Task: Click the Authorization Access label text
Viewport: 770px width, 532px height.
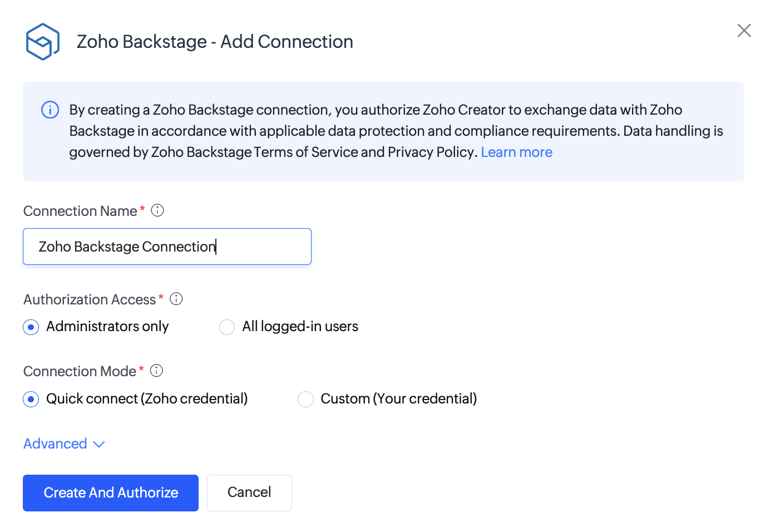Action: coord(90,300)
